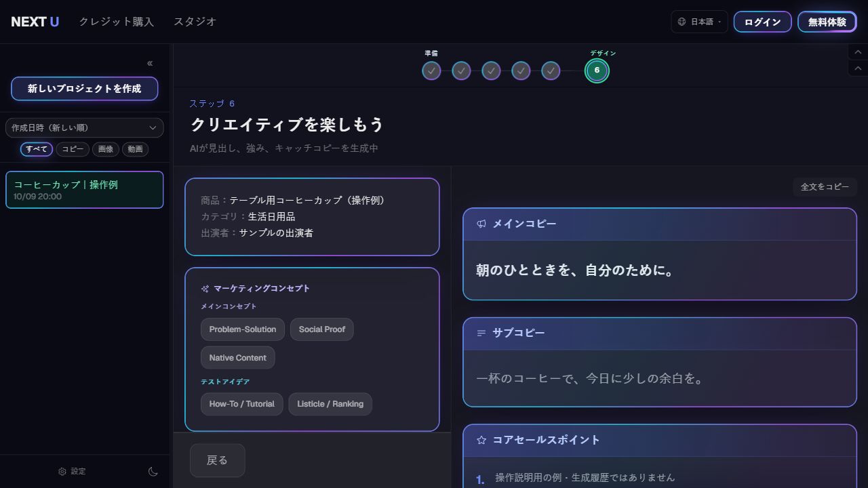Toggle the Problem-Solution concept tag
Screen dimensions: 868x488
pyautogui.click(x=243, y=329)
